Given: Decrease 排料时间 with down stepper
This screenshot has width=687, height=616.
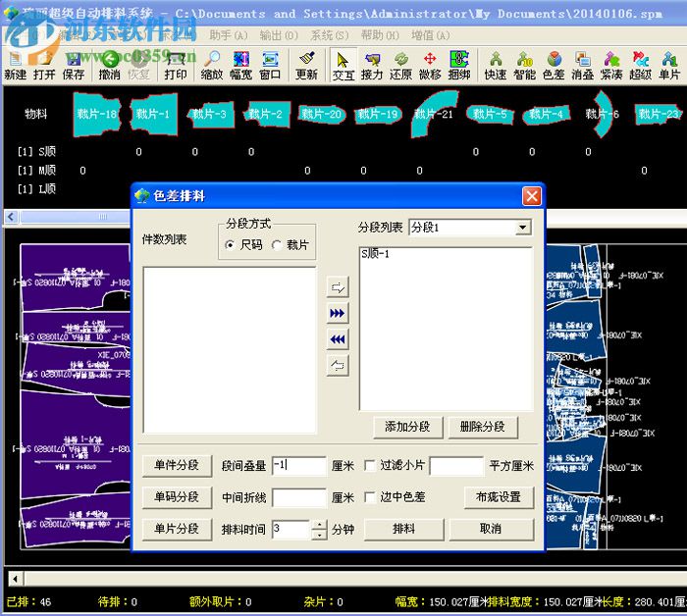Looking at the screenshot, I should (x=319, y=535).
